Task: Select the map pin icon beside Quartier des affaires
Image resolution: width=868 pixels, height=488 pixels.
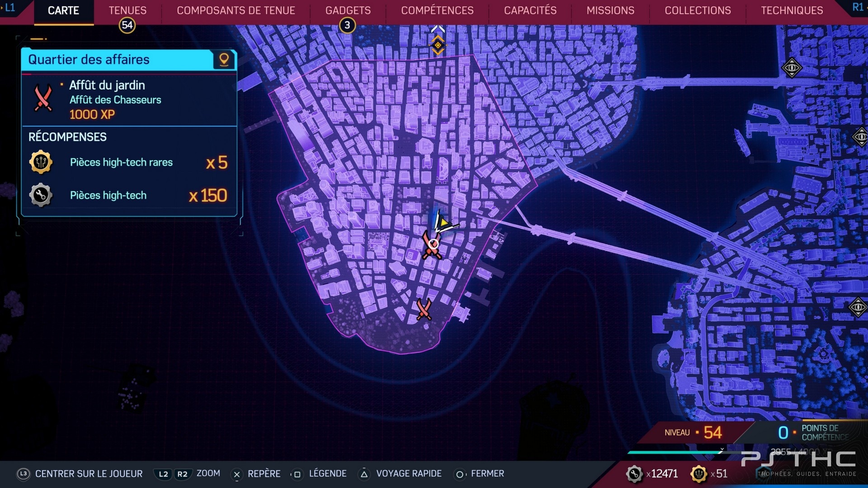Action: click(224, 60)
